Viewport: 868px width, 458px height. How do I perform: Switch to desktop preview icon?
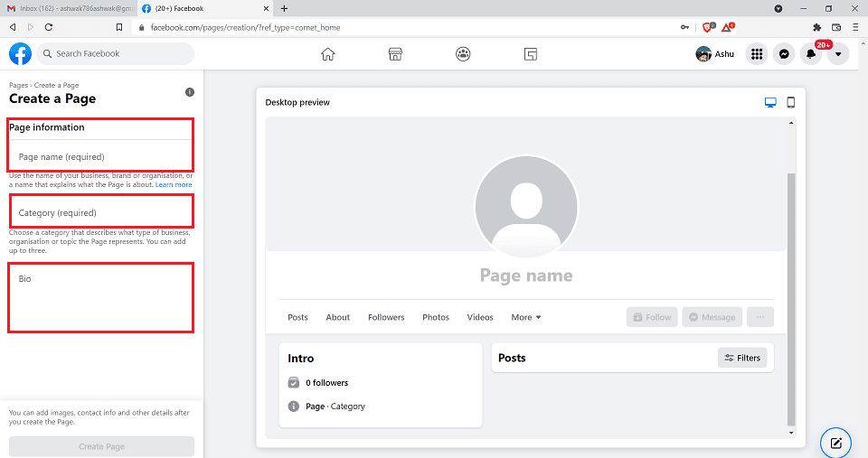point(770,102)
